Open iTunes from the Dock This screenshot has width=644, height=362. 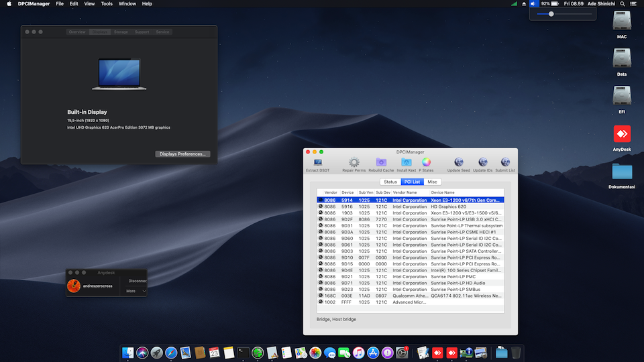(x=358, y=353)
